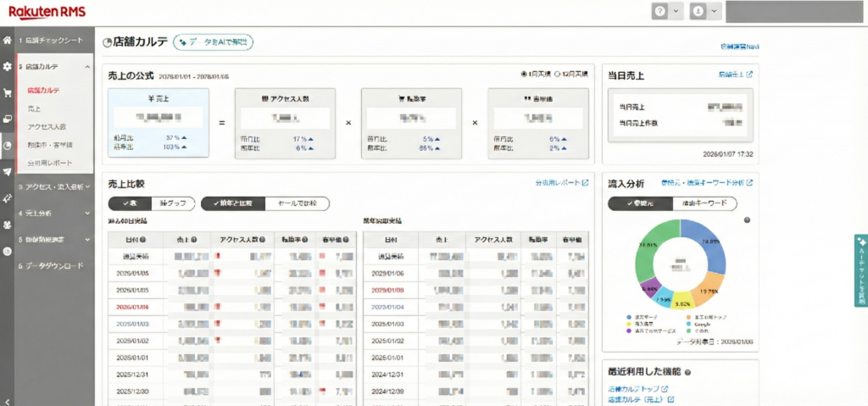
Task: Collapse the sidebar with bottom-left arrow
Action: pyautogui.click(x=8, y=400)
